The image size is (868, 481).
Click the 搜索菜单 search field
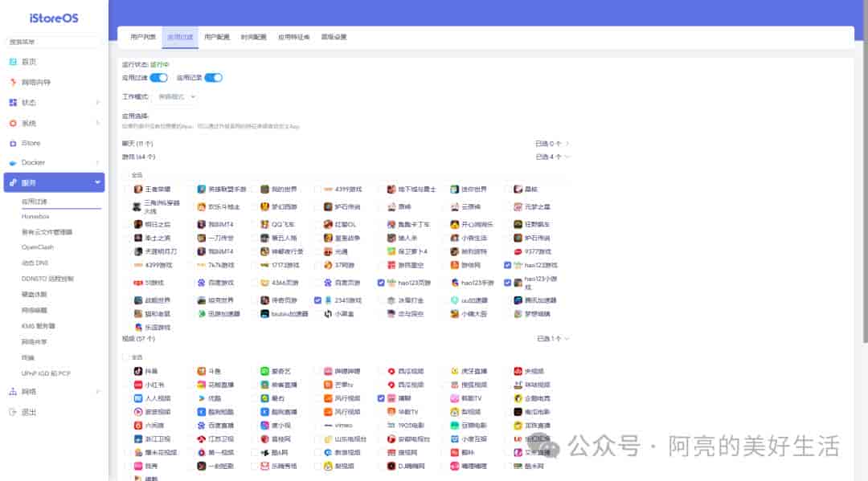(54, 42)
